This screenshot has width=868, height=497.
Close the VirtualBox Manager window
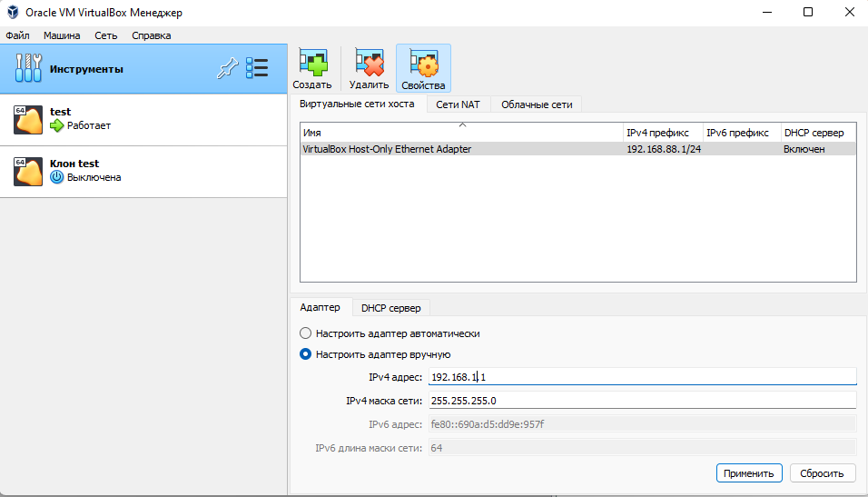coord(849,12)
